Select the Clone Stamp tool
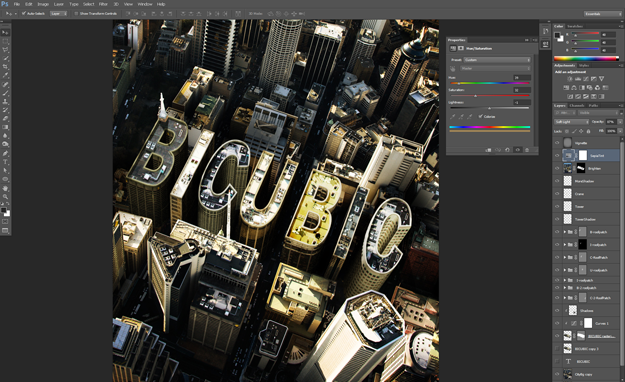The height and width of the screenshot is (382, 625). 5,101
